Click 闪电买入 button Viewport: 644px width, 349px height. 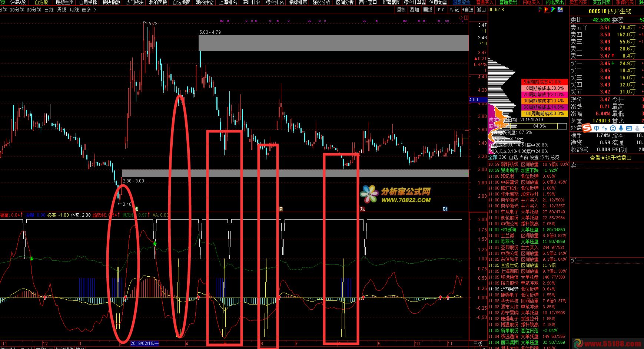(x=531, y=2)
